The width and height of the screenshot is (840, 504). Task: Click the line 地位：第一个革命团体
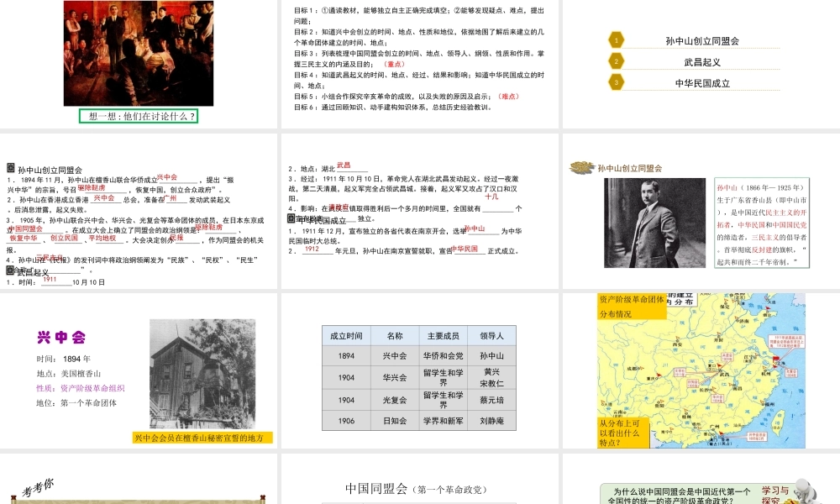[76, 402]
